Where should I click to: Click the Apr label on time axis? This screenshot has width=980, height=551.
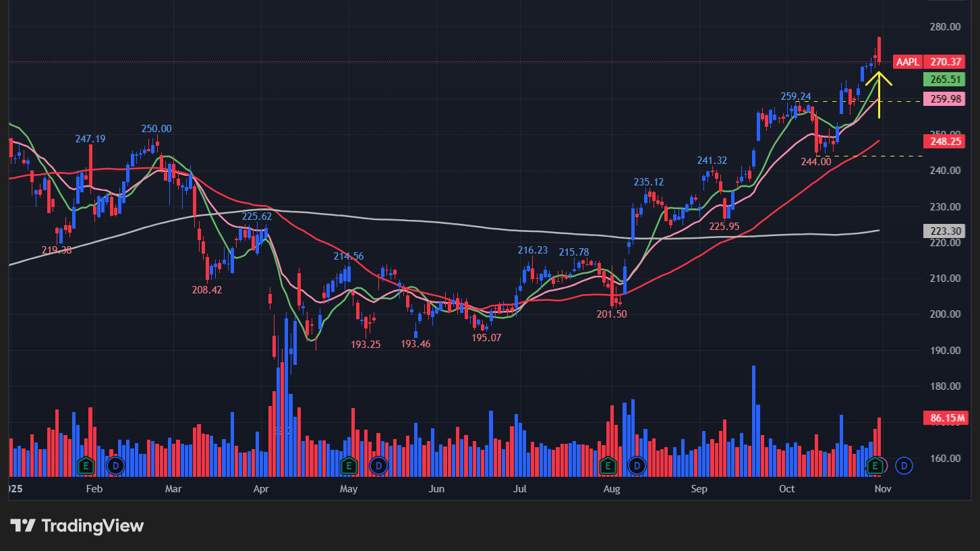point(261,489)
